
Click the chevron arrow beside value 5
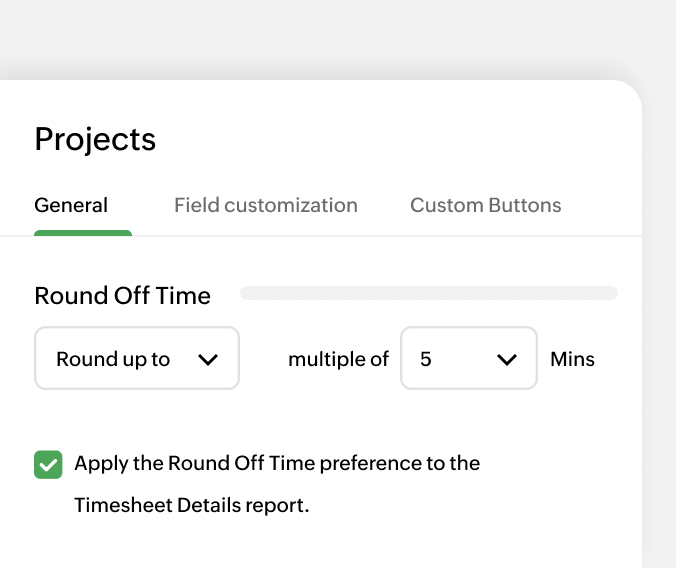[507, 359]
